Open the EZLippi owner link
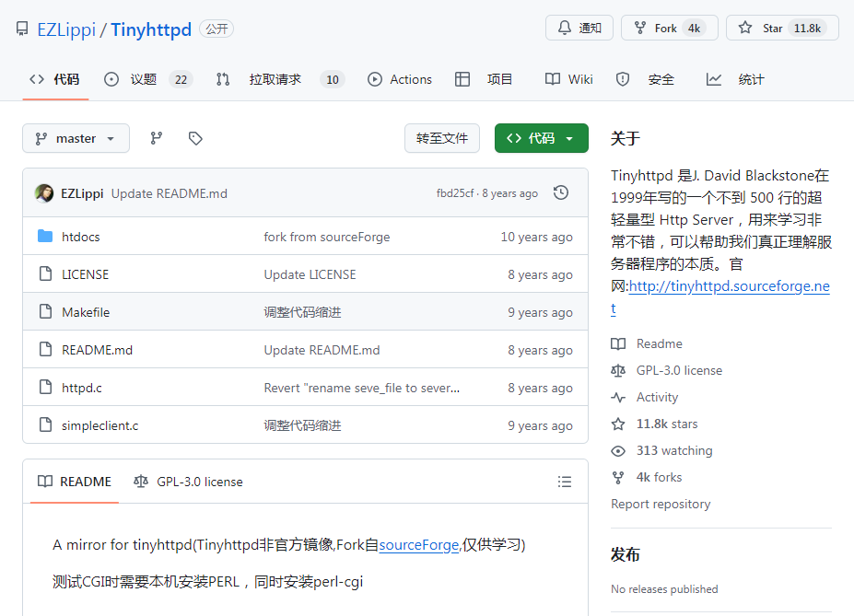 (66, 29)
